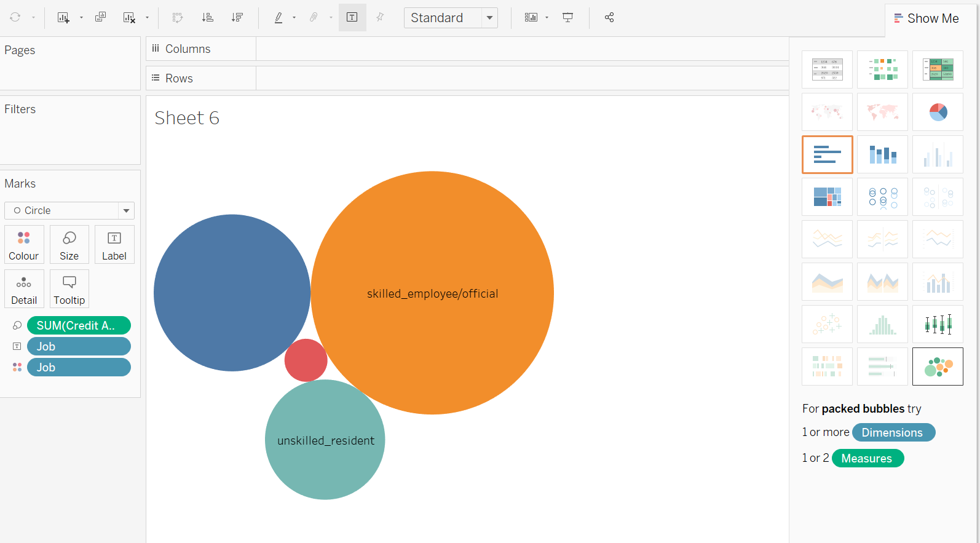Screen dimensions: 980x543
Task: Click the Size button in Marks
Action: point(69,245)
